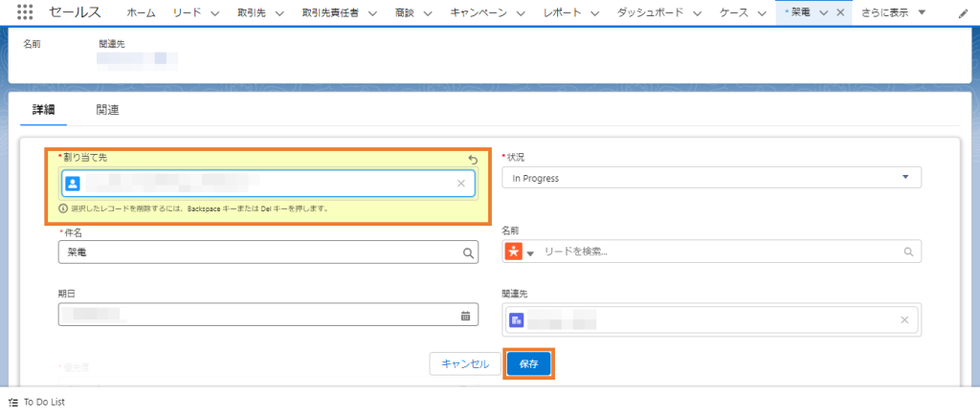The image size is (980, 416).
Task: Switch to the 関連 tab
Action: 107,110
